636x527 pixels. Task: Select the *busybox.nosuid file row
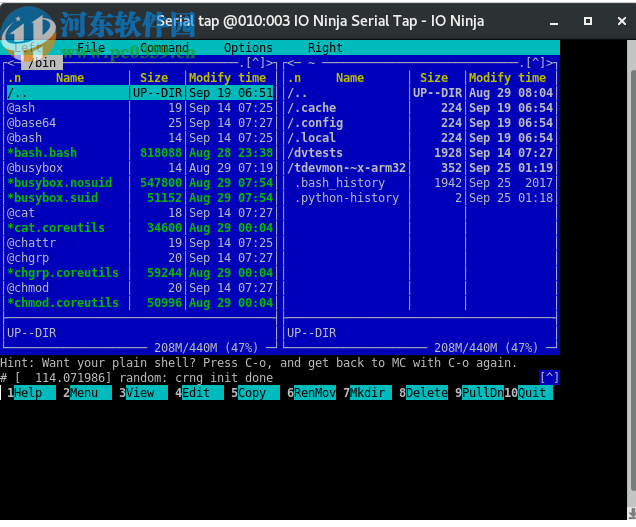point(140,183)
